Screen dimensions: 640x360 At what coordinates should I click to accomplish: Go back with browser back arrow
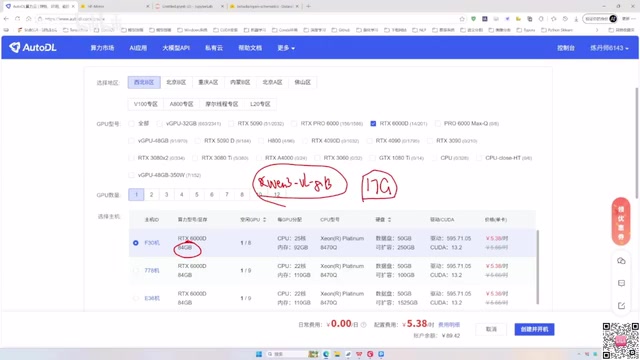click(6, 19)
